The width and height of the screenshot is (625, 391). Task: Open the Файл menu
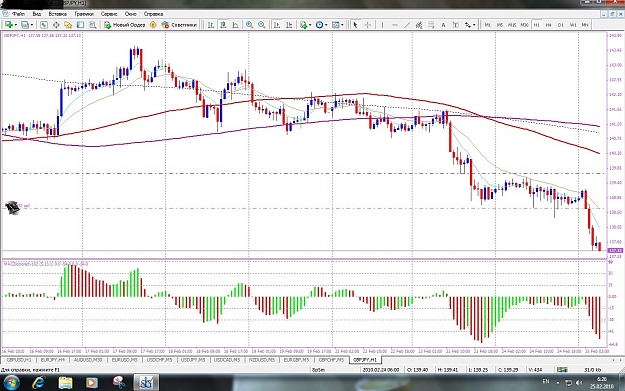point(18,14)
